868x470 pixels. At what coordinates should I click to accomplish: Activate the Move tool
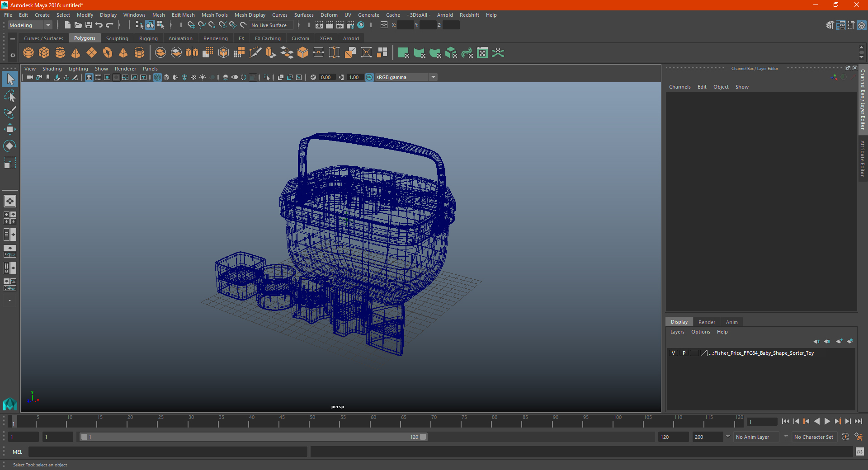pyautogui.click(x=10, y=129)
